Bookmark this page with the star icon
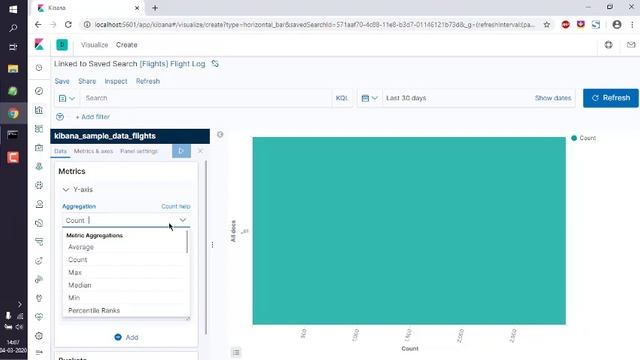Screen dimensions: 640x360 point(547,24)
